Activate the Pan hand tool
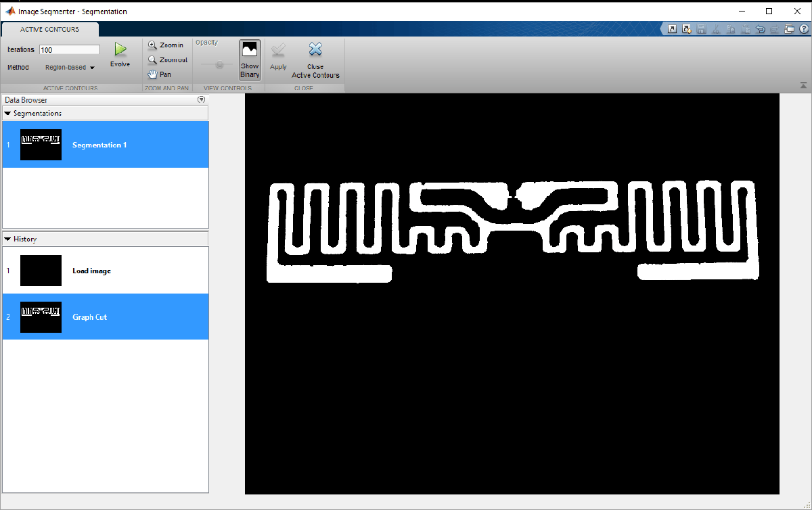 [x=160, y=74]
